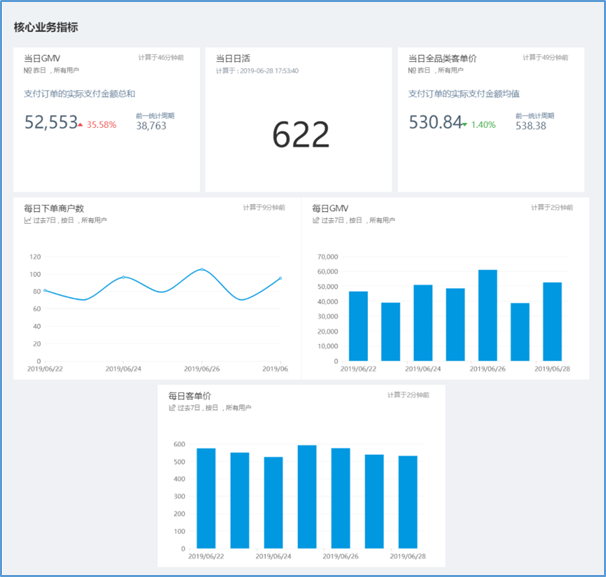Click the 2019/06/24 bar in 每日客单价 chart

pyautogui.click(x=273, y=502)
